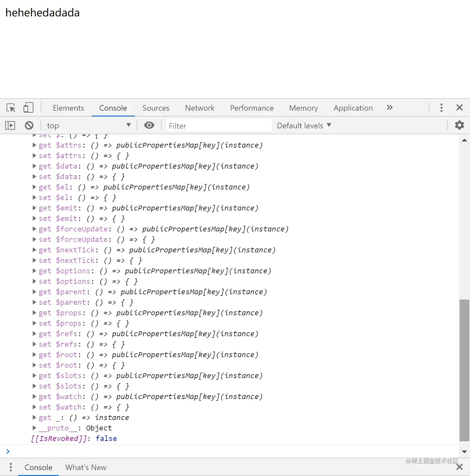Toggle the device toolbar icon
Screen dimensions: 470x476
pyautogui.click(x=28, y=108)
